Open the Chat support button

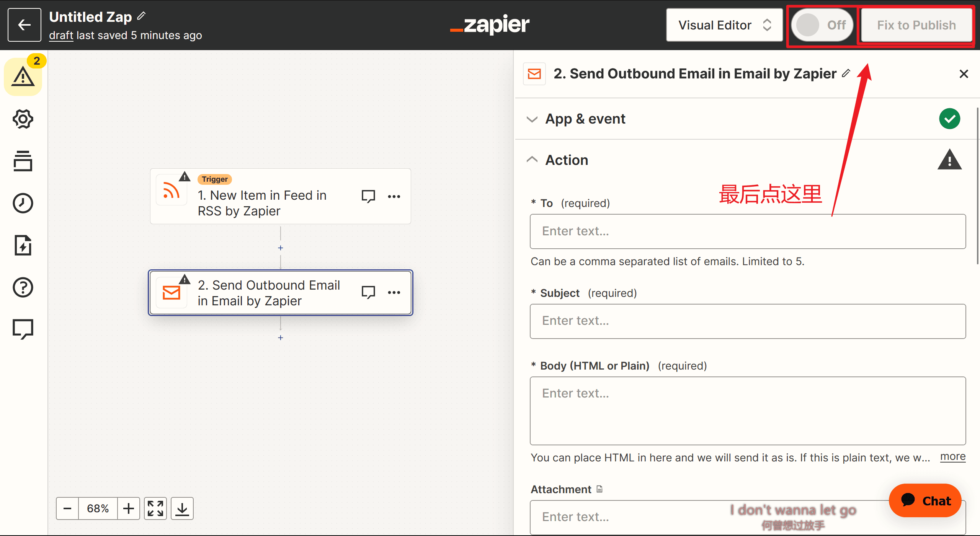click(x=925, y=500)
